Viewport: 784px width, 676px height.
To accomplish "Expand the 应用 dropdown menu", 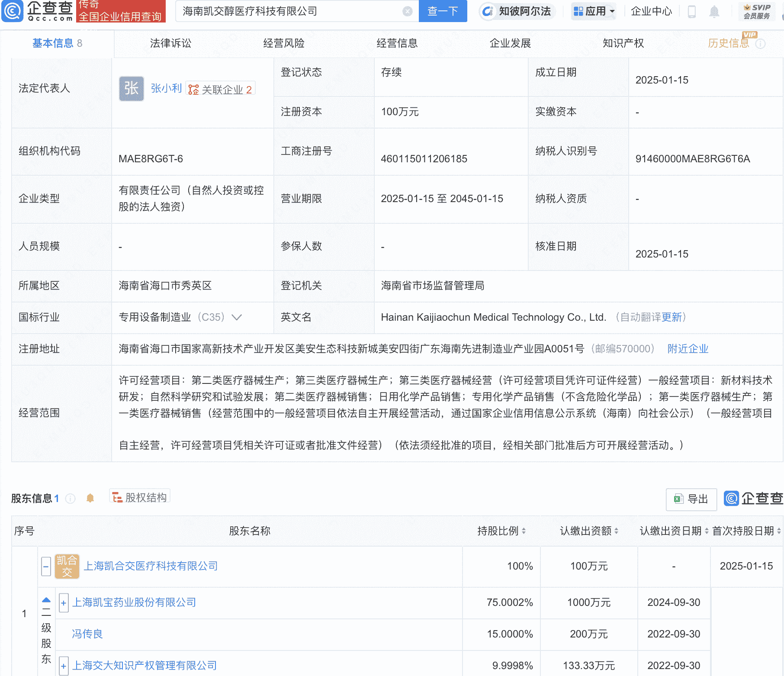I will click(x=594, y=12).
